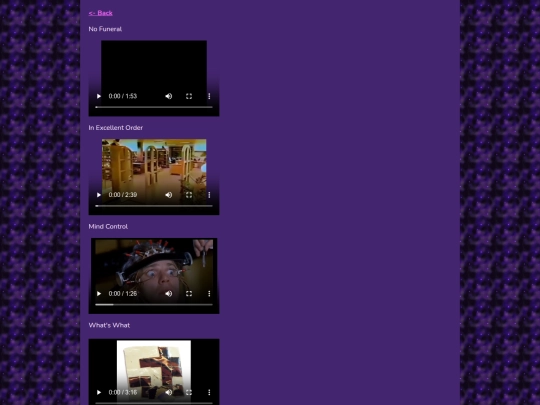The height and width of the screenshot is (405, 540).
Task: Play the In Excellent Order video
Action: [99, 195]
